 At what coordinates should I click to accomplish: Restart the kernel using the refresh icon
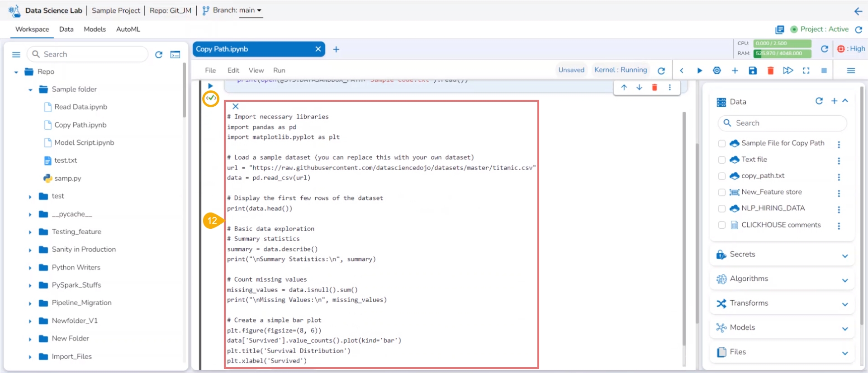click(661, 71)
